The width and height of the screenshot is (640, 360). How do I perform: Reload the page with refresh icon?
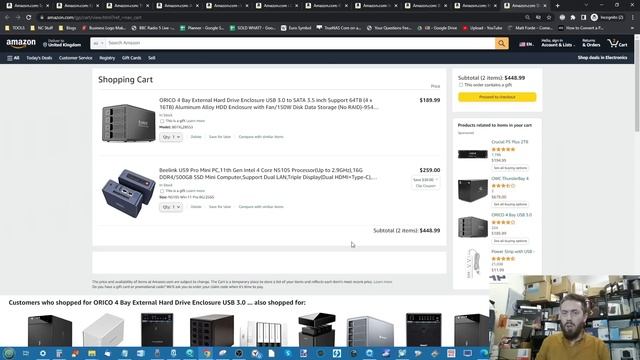[x=29, y=18]
